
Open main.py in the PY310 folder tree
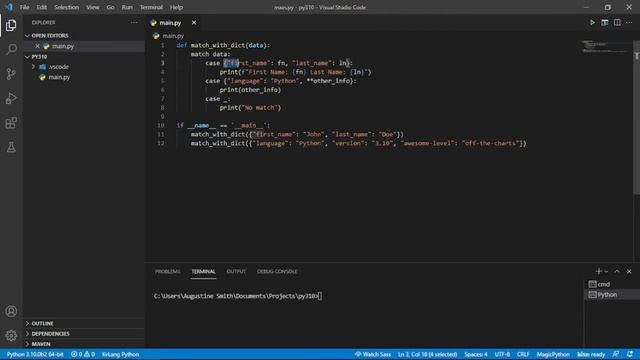tap(59, 77)
